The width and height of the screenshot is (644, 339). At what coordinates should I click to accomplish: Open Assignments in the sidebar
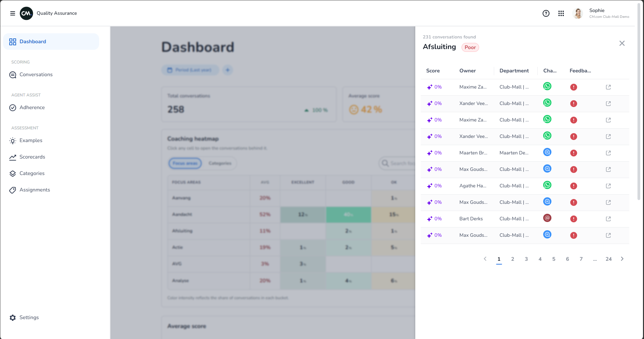point(51,190)
